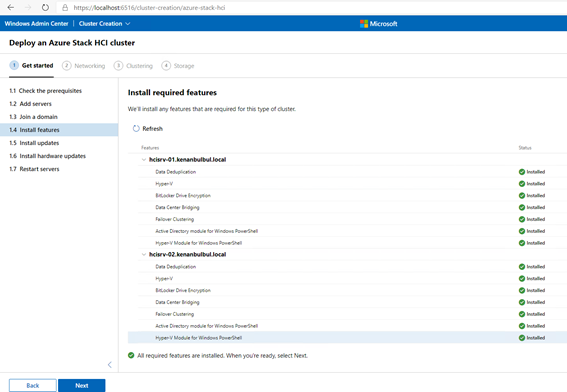Click Installed check icon for hcisrv-02 Active Directory module
This screenshot has width=567, height=392.
pyautogui.click(x=522, y=326)
